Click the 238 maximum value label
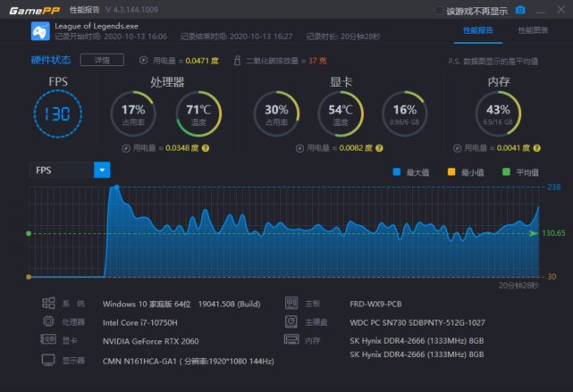This screenshot has height=392, width=573. tap(553, 188)
